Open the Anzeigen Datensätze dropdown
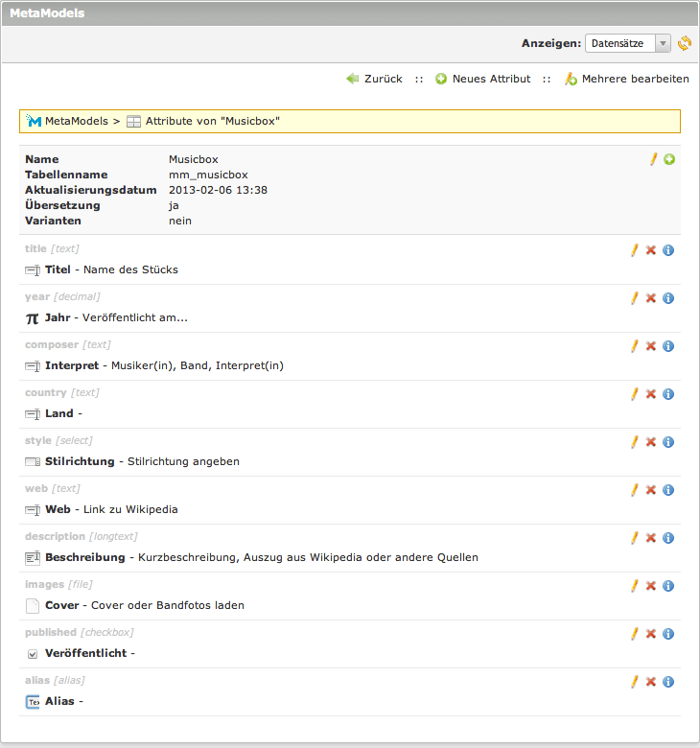The width and height of the screenshot is (700, 748). (628, 43)
